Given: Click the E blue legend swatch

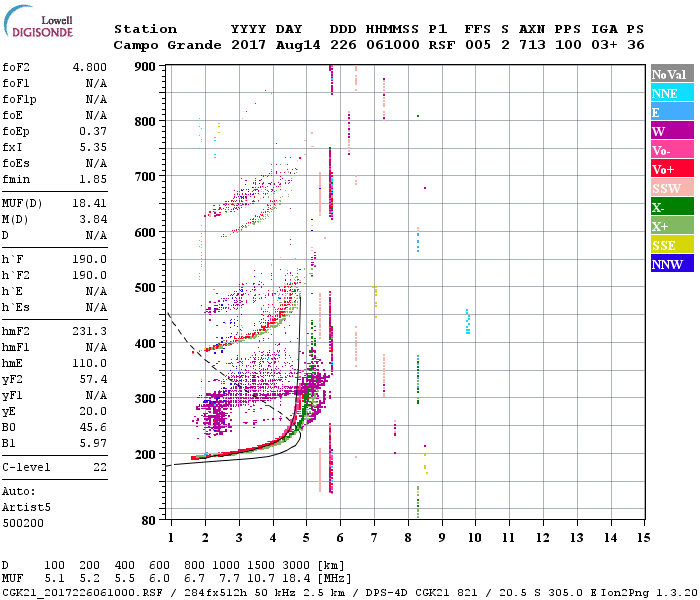Looking at the screenshot, I should click(672, 112).
